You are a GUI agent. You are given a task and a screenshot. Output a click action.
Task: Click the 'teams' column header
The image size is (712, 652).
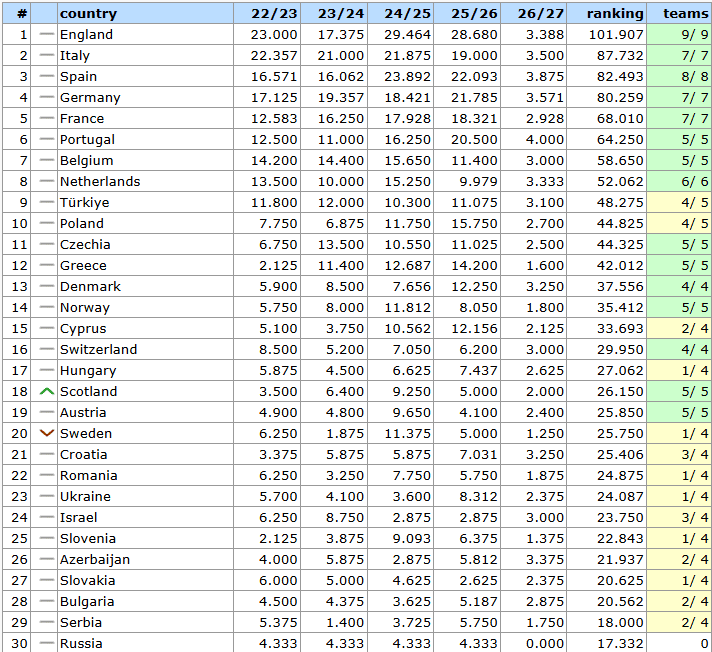point(686,14)
